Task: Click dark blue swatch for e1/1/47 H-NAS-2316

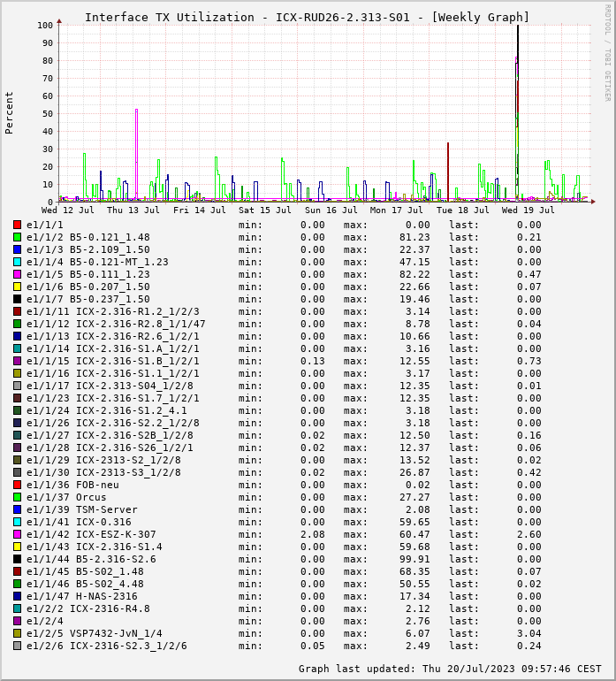Action: point(17,596)
